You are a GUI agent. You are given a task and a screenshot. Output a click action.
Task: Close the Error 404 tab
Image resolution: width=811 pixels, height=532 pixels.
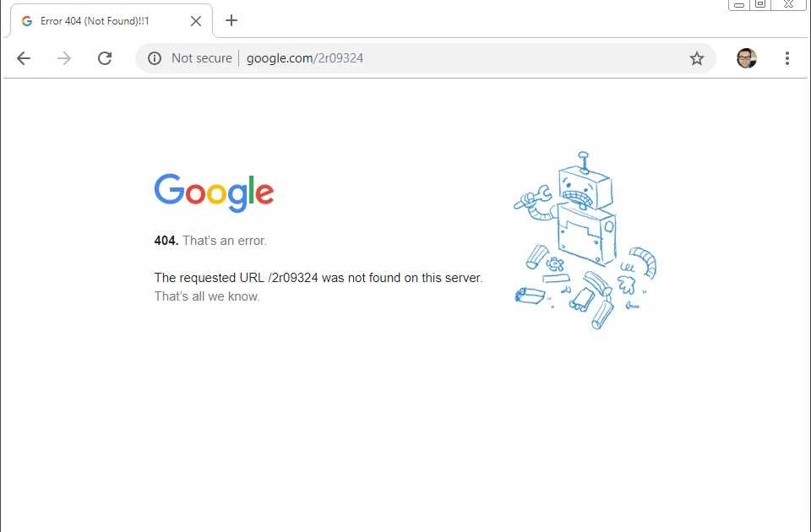point(195,21)
